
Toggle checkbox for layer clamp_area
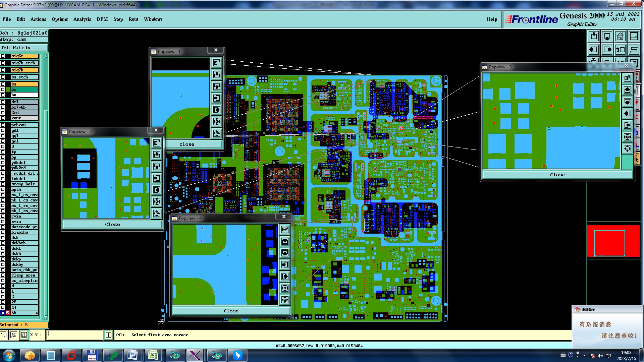click(x=3, y=275)
